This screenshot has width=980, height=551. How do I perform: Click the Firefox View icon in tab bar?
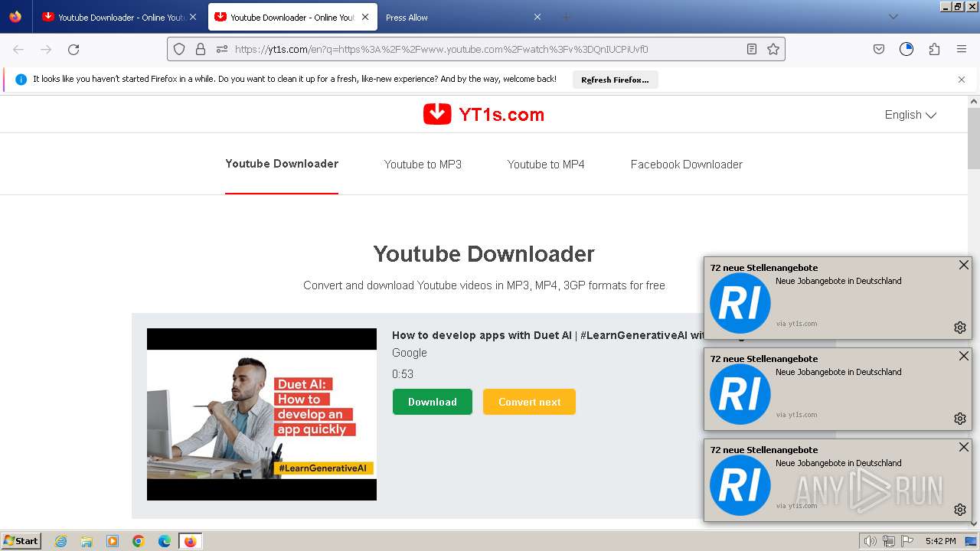tap(15, 17)
